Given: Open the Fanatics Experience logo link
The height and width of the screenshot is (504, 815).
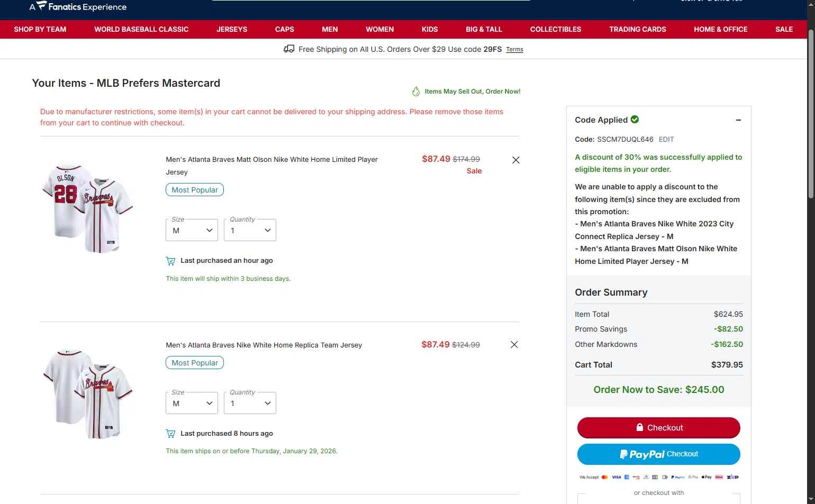Looking at the screenshot, I should tap(78, 6).
